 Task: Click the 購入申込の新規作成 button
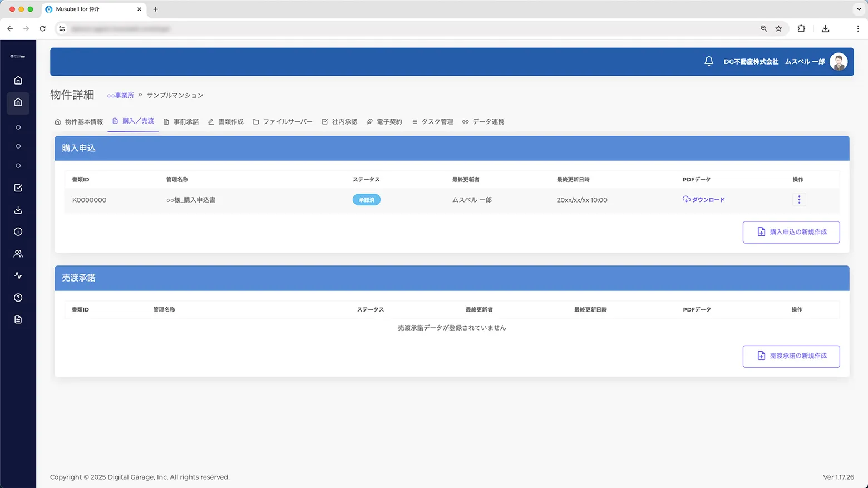click(791, 232)
